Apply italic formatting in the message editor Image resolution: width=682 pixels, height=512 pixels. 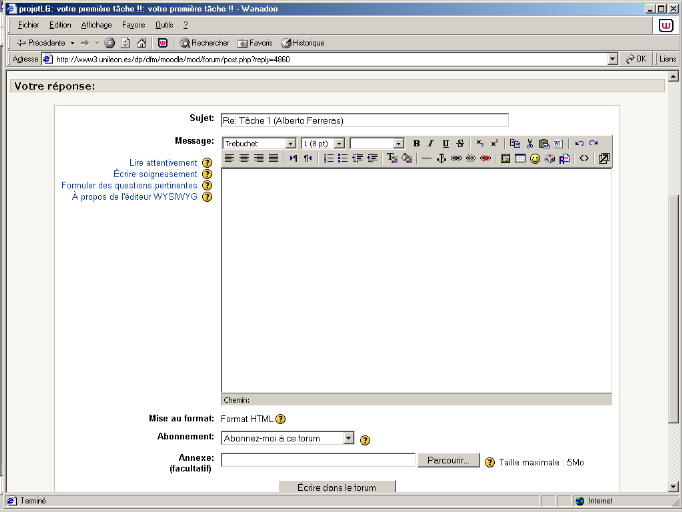[x=431, y=144]
